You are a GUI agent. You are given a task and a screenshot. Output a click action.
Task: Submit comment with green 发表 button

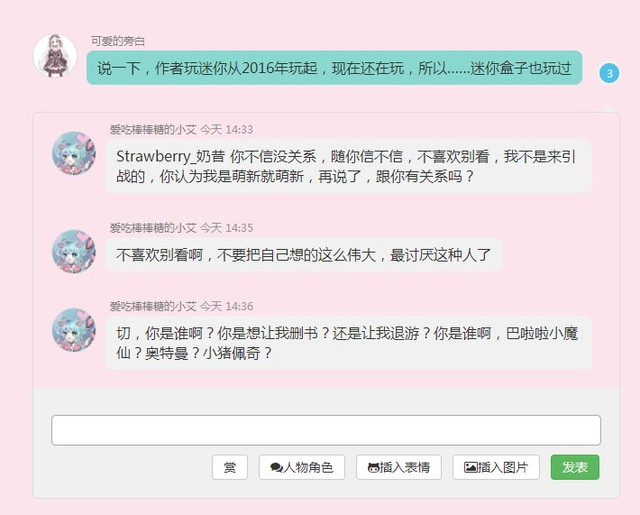[575, 467]
